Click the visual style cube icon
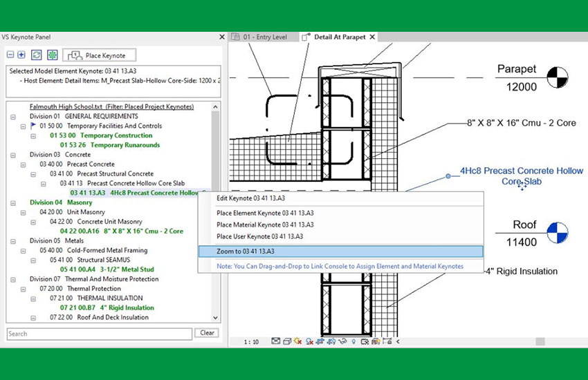Viewport: 588px width, 380px height. coord(286,341)
